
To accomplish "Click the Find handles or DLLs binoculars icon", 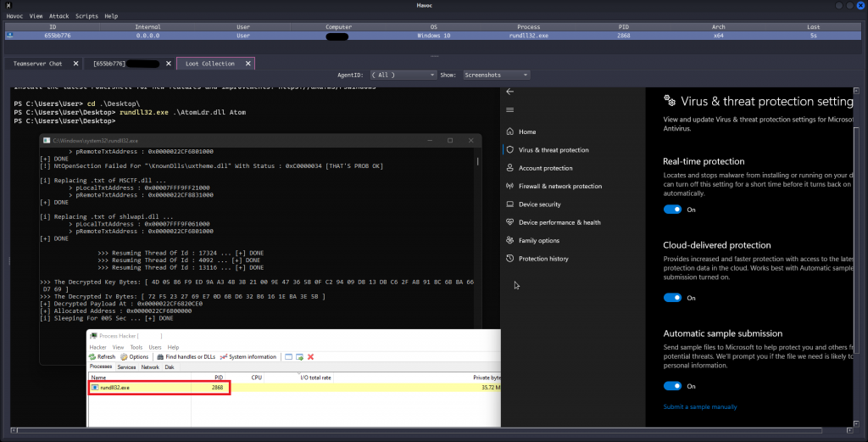I will pos(160,356).
